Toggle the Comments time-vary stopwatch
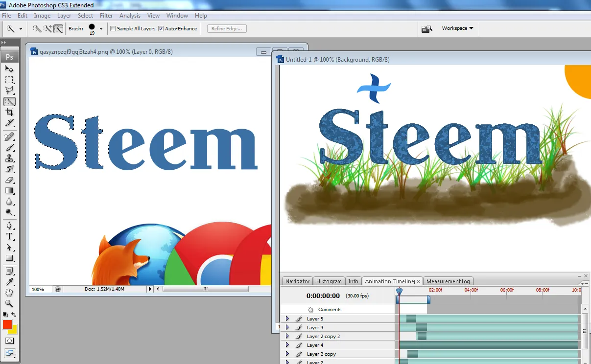The image size is (591, 364). 310,309
